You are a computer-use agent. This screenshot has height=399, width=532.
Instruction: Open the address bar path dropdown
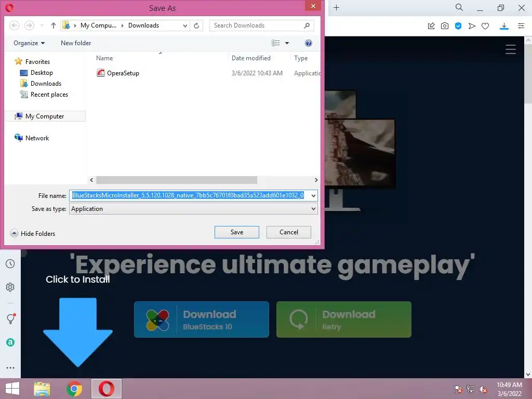(185, 25)
